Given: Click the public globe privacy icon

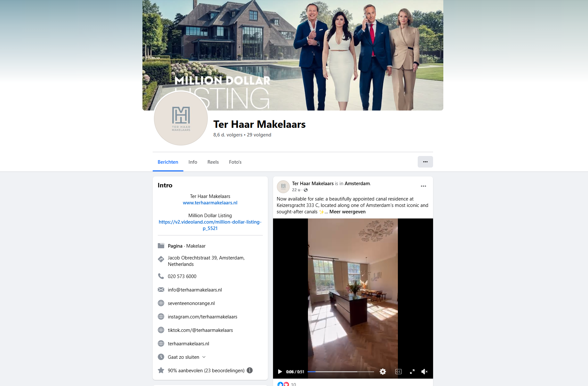Looking at the screenshot, I should point(306,190).
